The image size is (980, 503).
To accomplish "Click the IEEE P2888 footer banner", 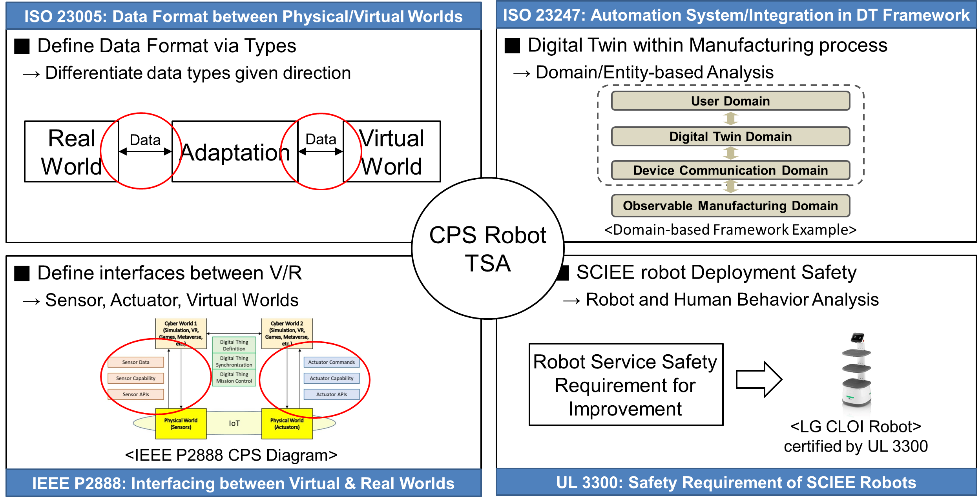I will [243, 483].
